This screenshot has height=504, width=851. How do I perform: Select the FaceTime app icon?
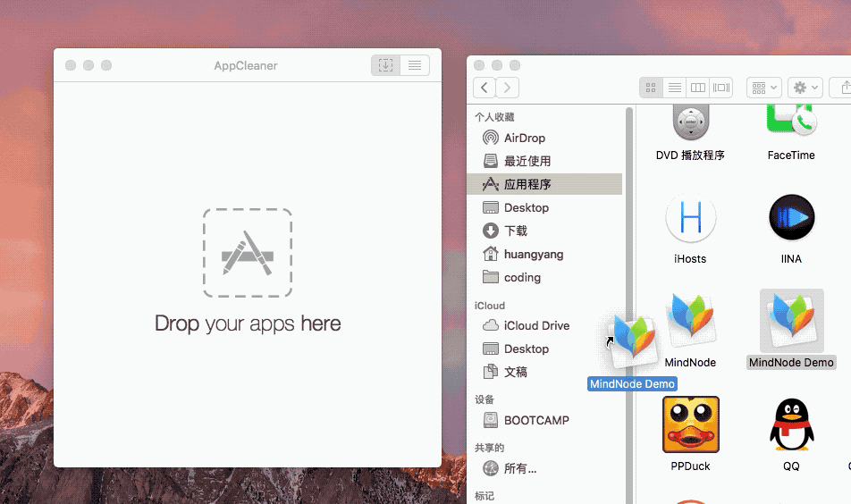[x=791, y=121]
